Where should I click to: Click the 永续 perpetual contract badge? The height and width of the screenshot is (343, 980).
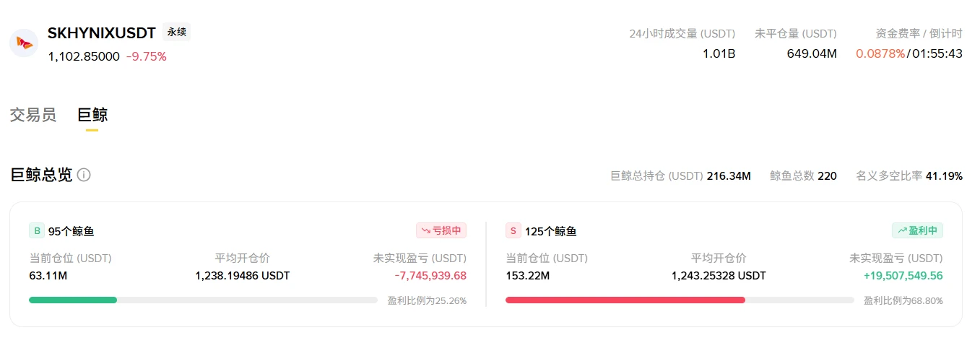point(177,32)
